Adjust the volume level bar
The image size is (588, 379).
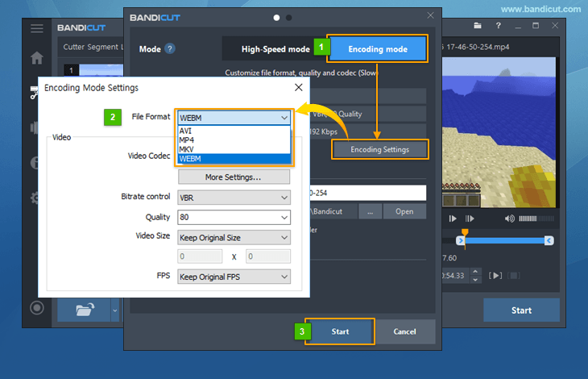[536, 219]
